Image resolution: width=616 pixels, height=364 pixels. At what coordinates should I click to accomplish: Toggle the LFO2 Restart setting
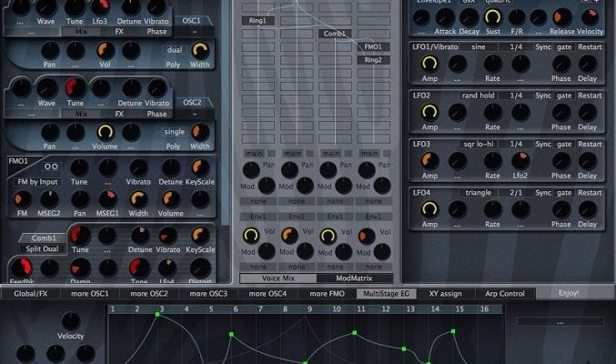pyautogui.click(x=590, y=95)
